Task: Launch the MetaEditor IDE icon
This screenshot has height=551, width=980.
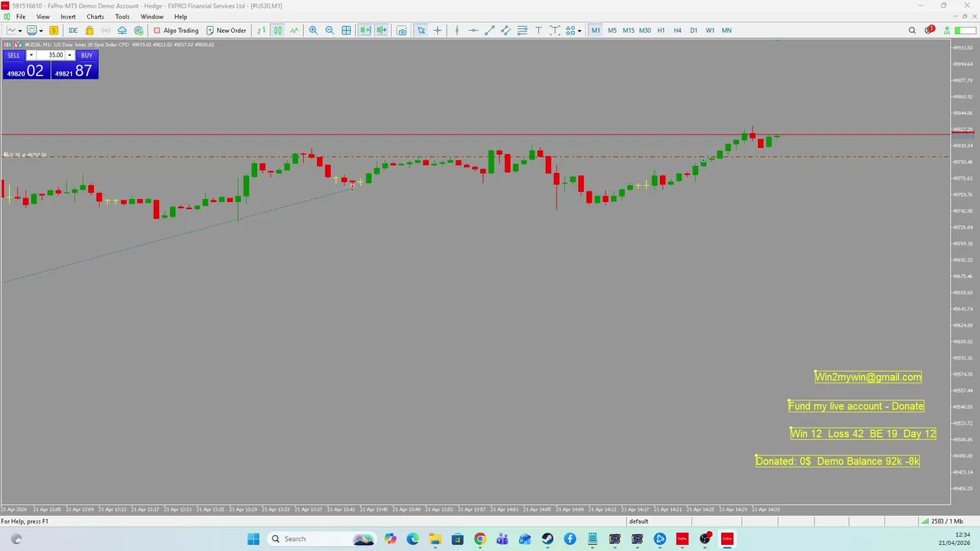Action: (x=73, y=31)
